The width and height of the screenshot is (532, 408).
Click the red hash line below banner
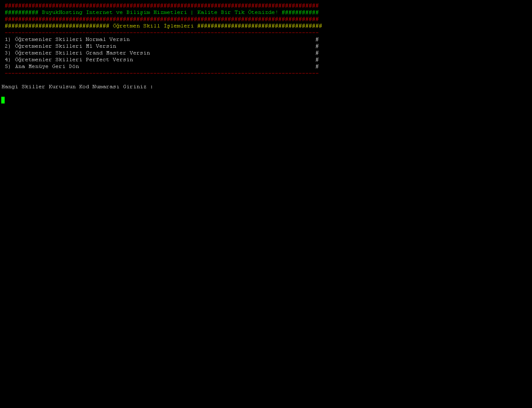point(161,19)
